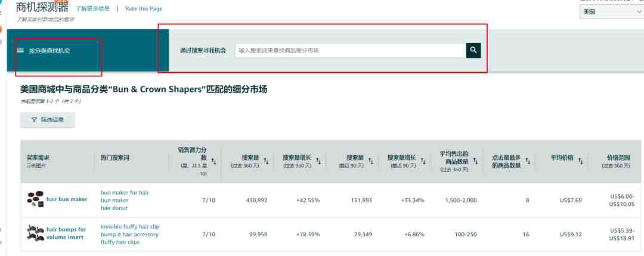Click the filter funnel icon
This screenshot has width=644, height=256.
[x=34, y=119]
